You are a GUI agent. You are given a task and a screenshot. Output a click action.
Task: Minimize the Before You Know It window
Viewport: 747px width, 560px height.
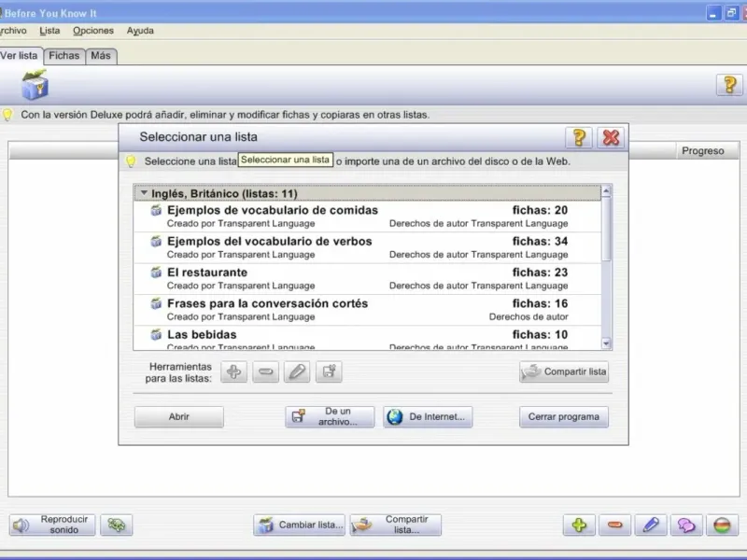coord(712,13)
